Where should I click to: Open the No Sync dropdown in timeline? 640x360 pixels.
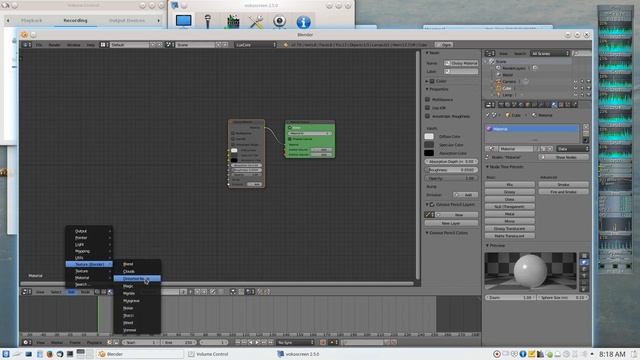click(x=296, y=342)
